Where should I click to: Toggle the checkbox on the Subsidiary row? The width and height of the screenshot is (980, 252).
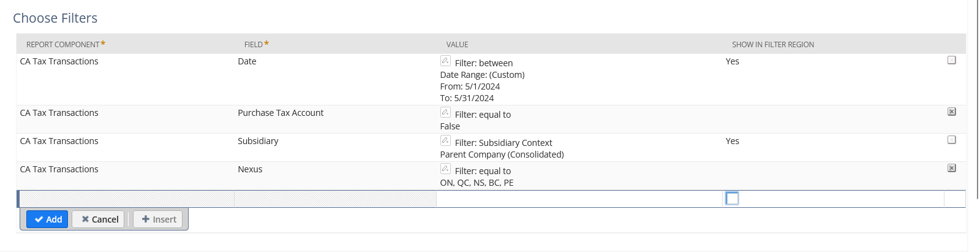[951, 140]
